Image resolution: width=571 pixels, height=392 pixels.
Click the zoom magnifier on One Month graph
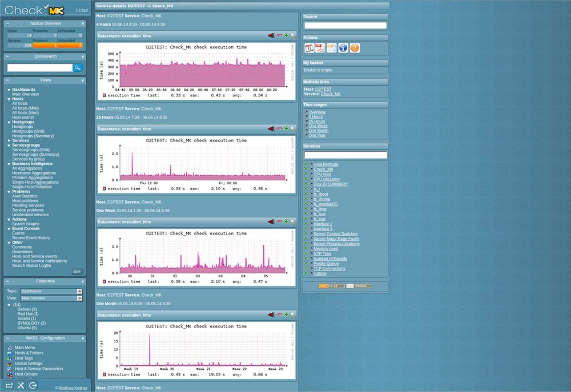(293, 314)
